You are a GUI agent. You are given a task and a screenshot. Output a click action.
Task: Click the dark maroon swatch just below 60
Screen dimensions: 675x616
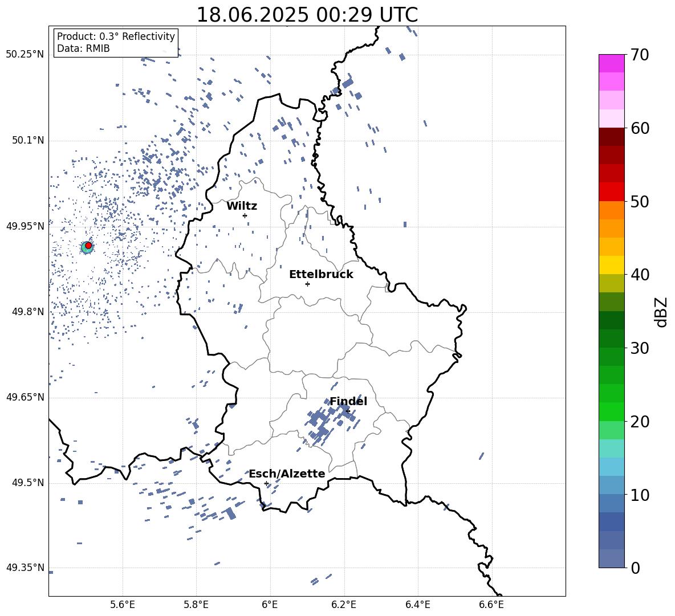coord(612,137)
